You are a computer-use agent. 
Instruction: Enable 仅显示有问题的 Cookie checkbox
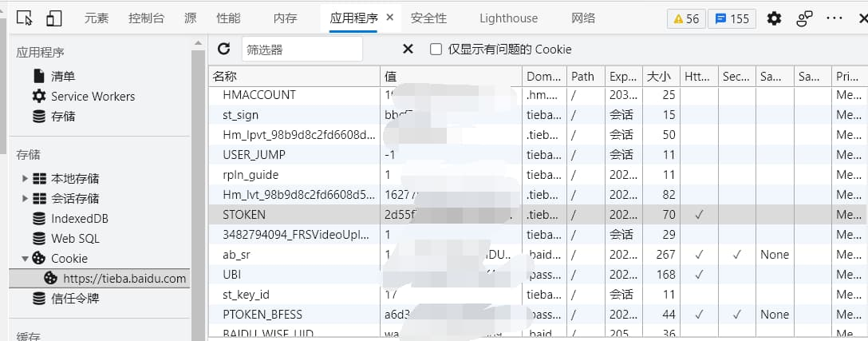pos(436,50)
